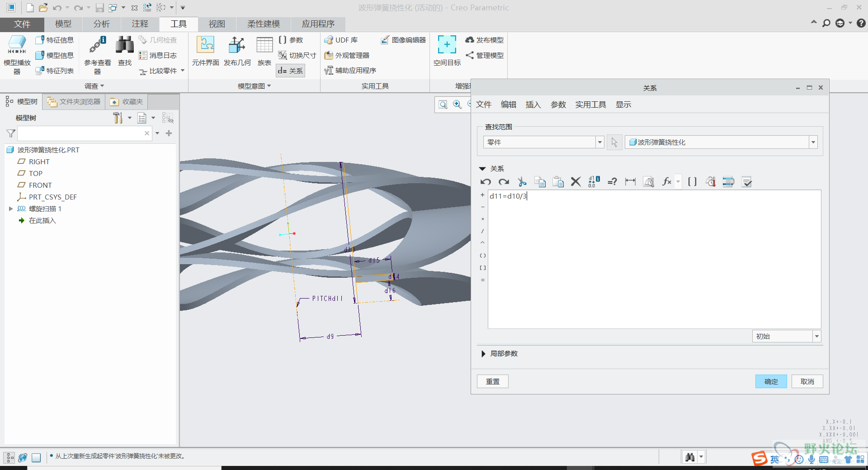Click the 确定 button
Screen dimensions: 868x470
point(771,381)
